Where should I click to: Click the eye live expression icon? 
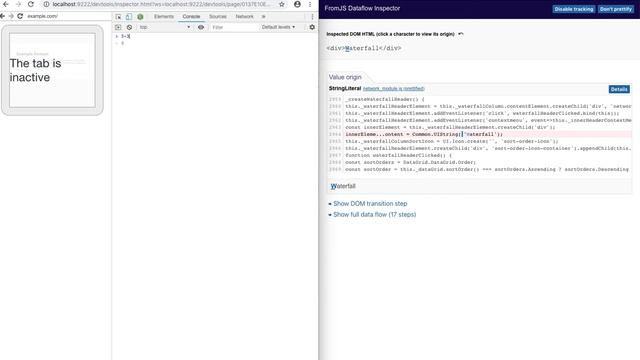pos(201,27)
